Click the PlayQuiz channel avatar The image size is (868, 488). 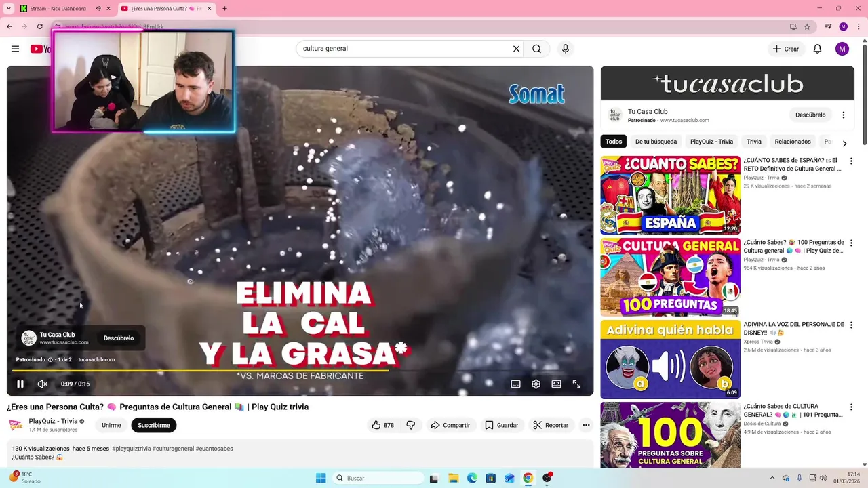pyautogui.click(x=16, y=425)
